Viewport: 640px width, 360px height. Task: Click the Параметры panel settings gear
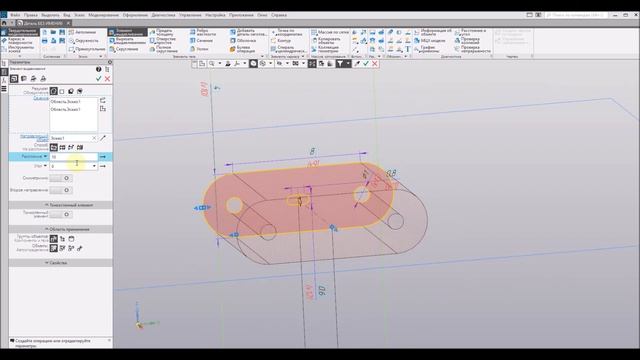click(110, 62)
